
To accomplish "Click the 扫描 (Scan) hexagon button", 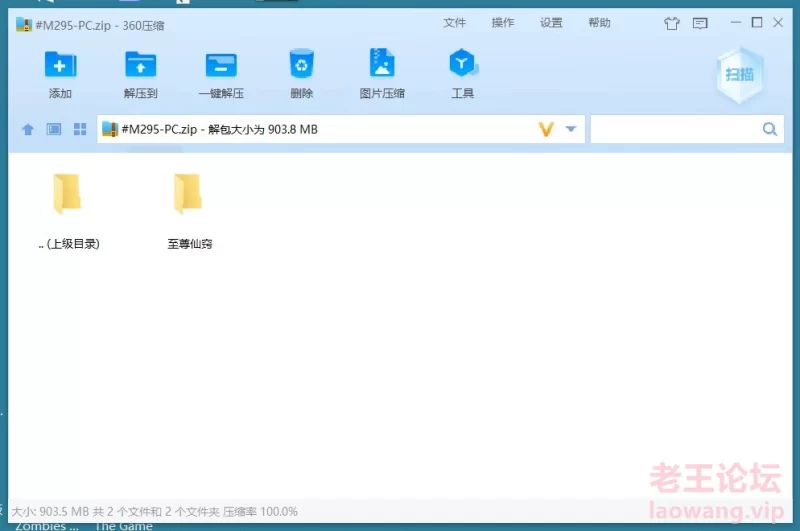I will tap(739, 75).
